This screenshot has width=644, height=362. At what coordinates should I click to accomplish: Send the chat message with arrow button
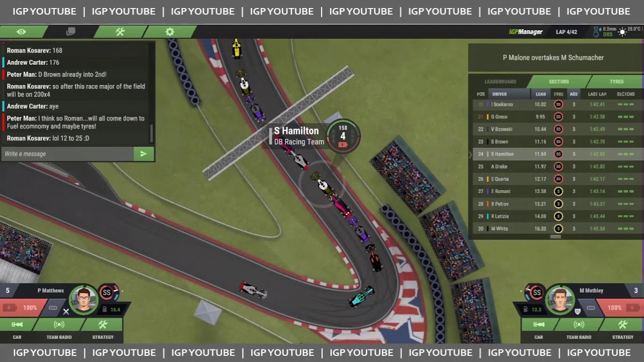(x=143, y=154)
